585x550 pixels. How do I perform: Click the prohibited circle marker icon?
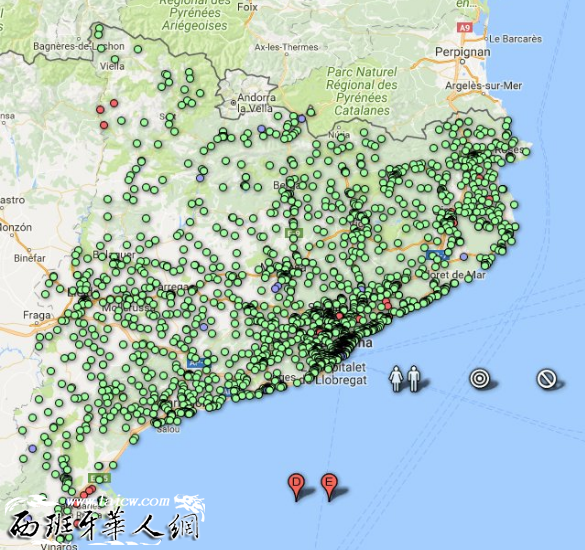[547, 379]
